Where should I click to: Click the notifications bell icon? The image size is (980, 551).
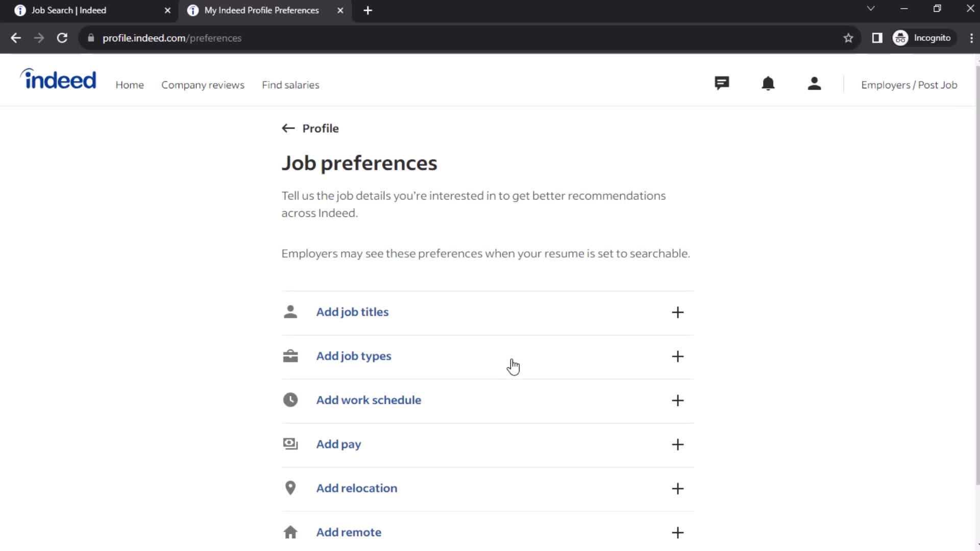pos(768,84)
